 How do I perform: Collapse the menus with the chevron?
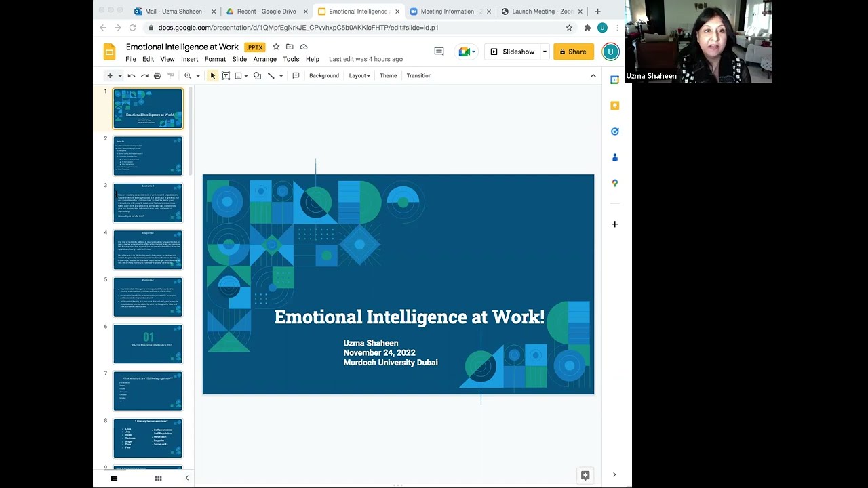pyautogui.click(x=593, y=76)
